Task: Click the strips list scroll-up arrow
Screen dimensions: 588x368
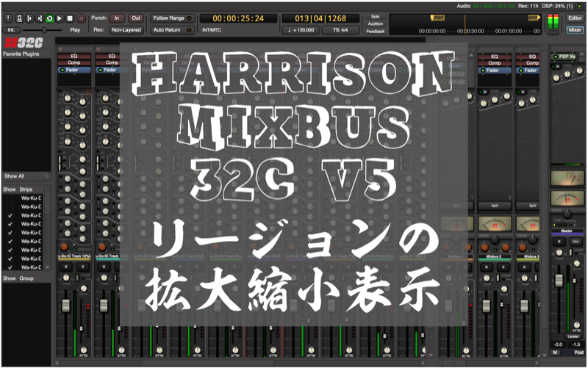Action: point(47,190)
